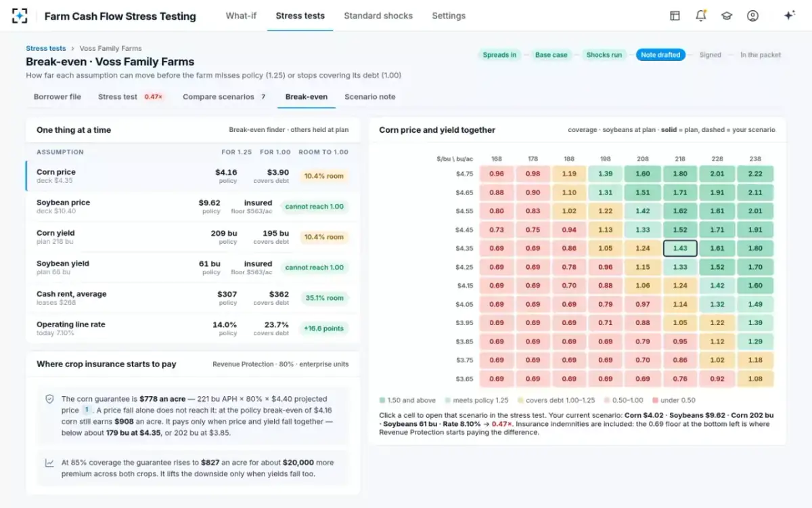Open heatmap cell 1.05 in the $4.35 row
812x508 pixels.
(606, 249)
